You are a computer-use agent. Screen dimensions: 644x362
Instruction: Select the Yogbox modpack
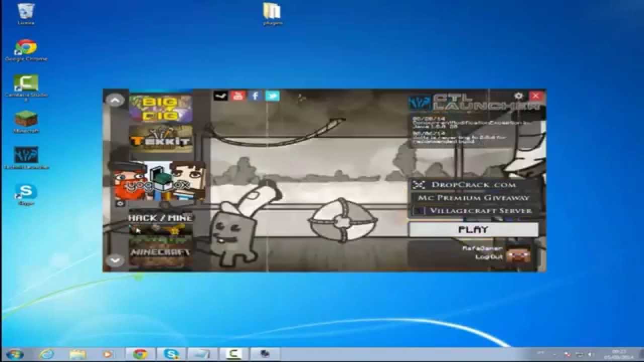[x=160, y=181]
